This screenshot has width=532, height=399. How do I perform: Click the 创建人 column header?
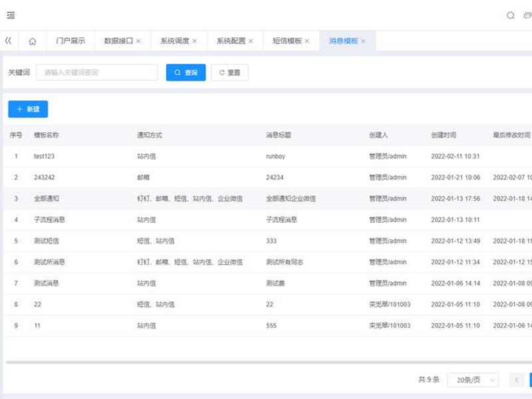(378, 135)
